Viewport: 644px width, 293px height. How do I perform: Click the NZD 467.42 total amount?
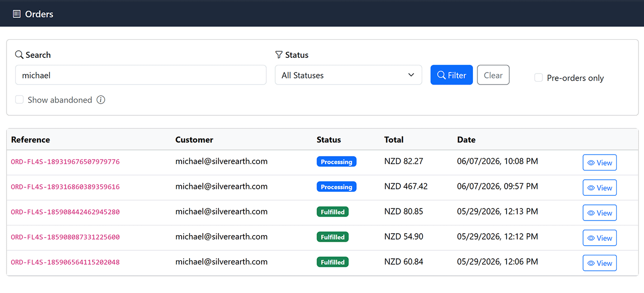coord(406,186)
